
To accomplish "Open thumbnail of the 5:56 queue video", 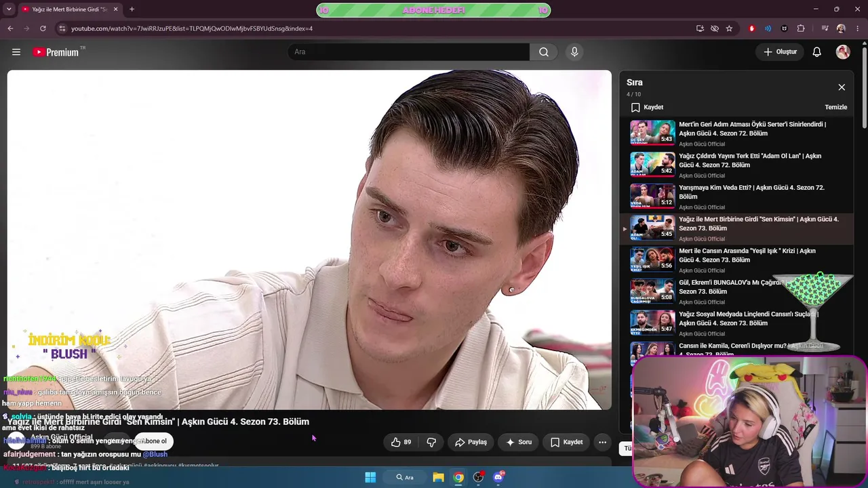I will tap(652, 260).
